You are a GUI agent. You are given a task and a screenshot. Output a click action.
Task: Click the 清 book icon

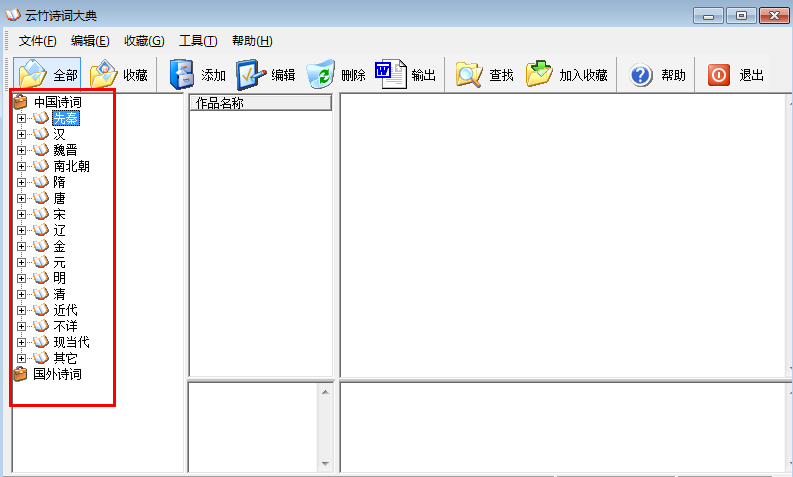point(41,294)
